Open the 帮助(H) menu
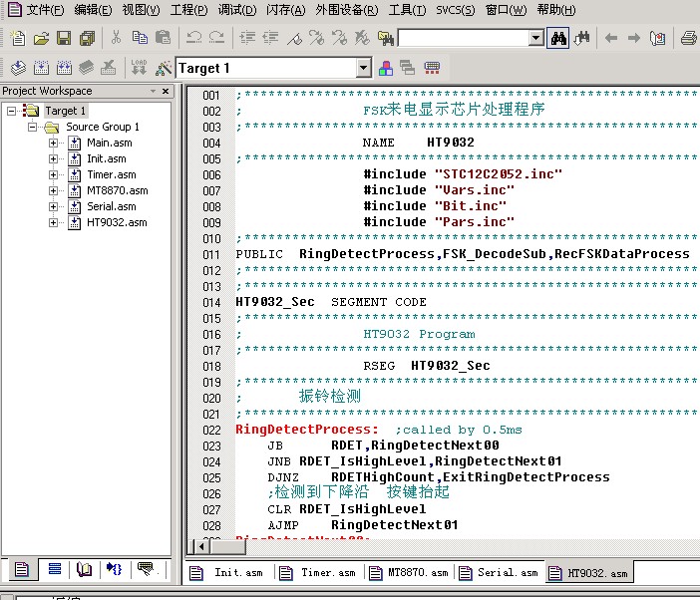 click(556, 9)
